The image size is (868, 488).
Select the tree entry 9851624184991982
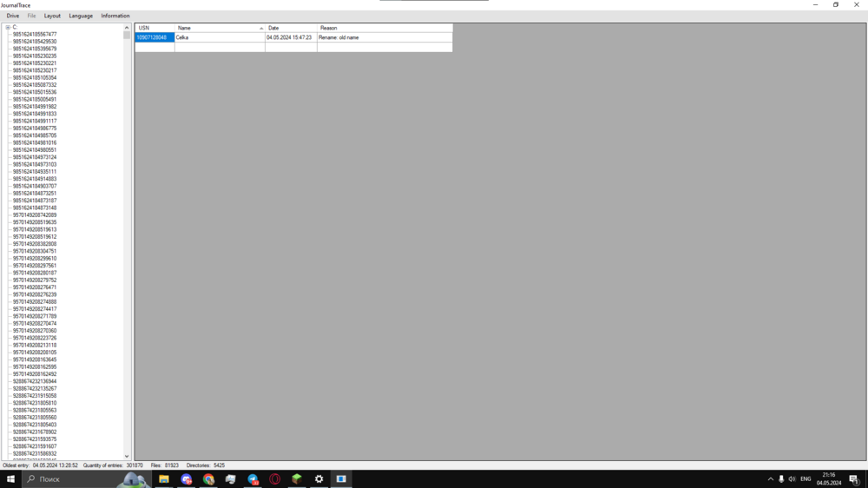[35, 106]
